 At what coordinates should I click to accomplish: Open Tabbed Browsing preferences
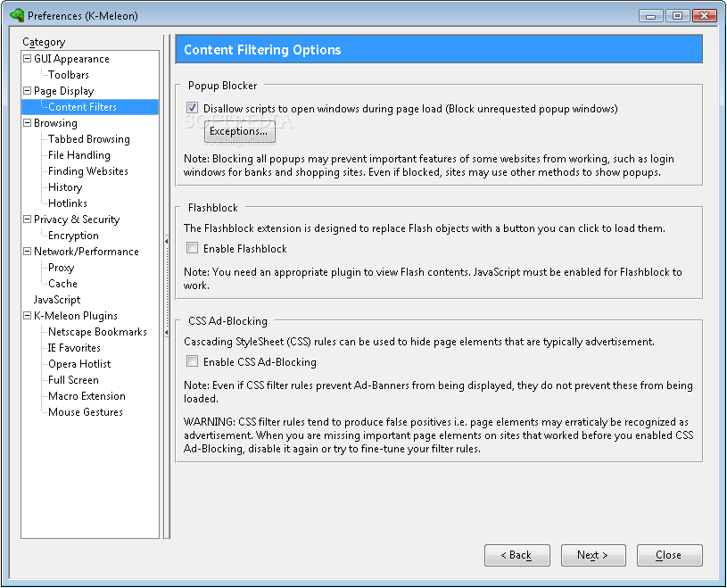point(88,139)
